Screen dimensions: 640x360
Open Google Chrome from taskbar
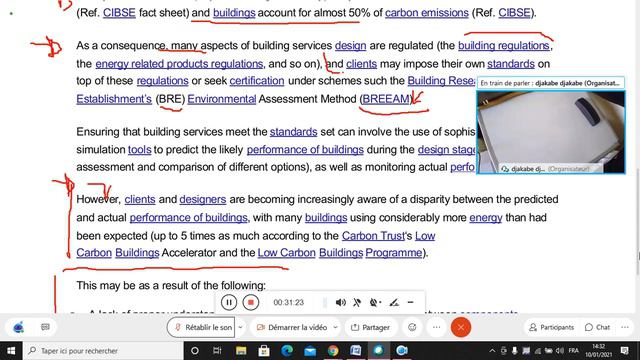pyautogui.click(x=333, y=351)
